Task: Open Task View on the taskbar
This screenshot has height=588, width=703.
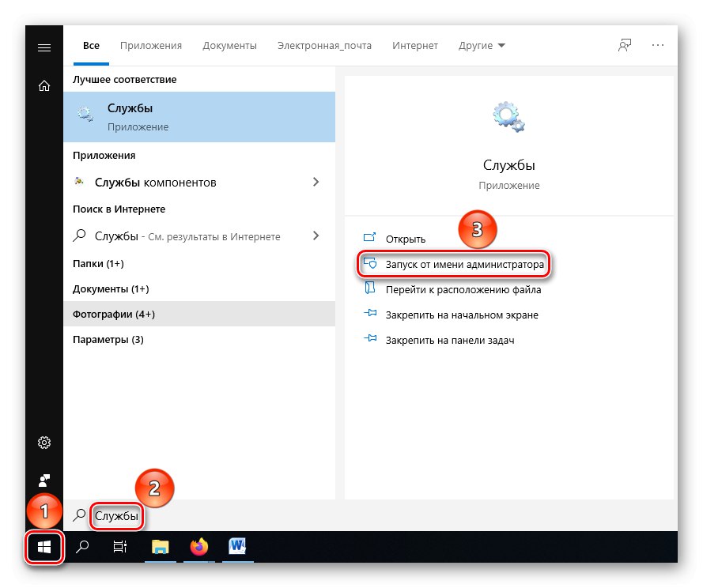Action: [119, 546]
